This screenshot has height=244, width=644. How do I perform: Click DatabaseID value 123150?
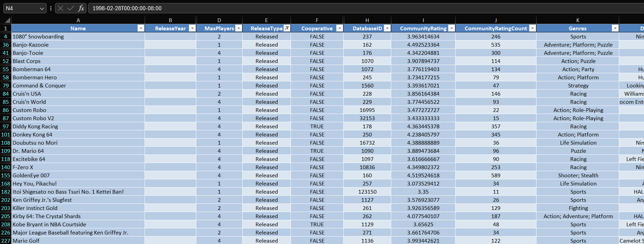[x=367, y=192]
